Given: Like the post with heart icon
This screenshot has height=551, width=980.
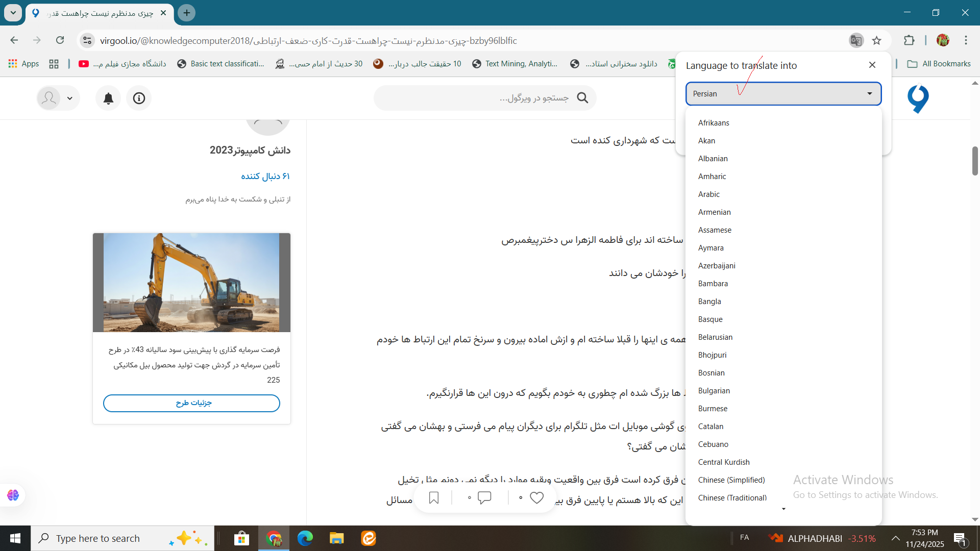Looking at the screenshot, I should tap(536, 497).
